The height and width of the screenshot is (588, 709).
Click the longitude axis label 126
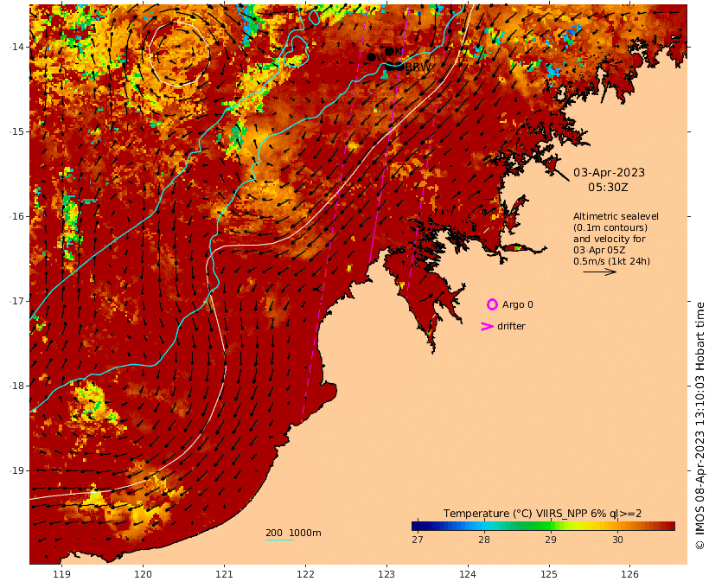630,574
